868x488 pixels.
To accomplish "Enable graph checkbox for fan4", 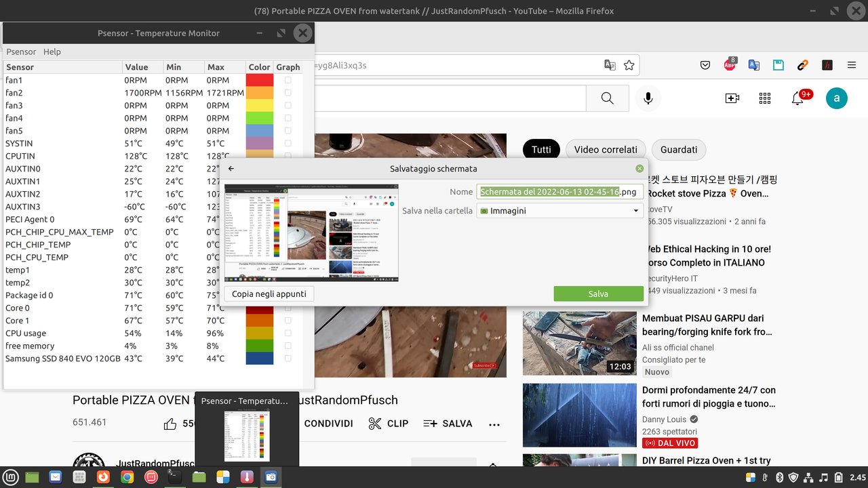I will tap(288, 118).
